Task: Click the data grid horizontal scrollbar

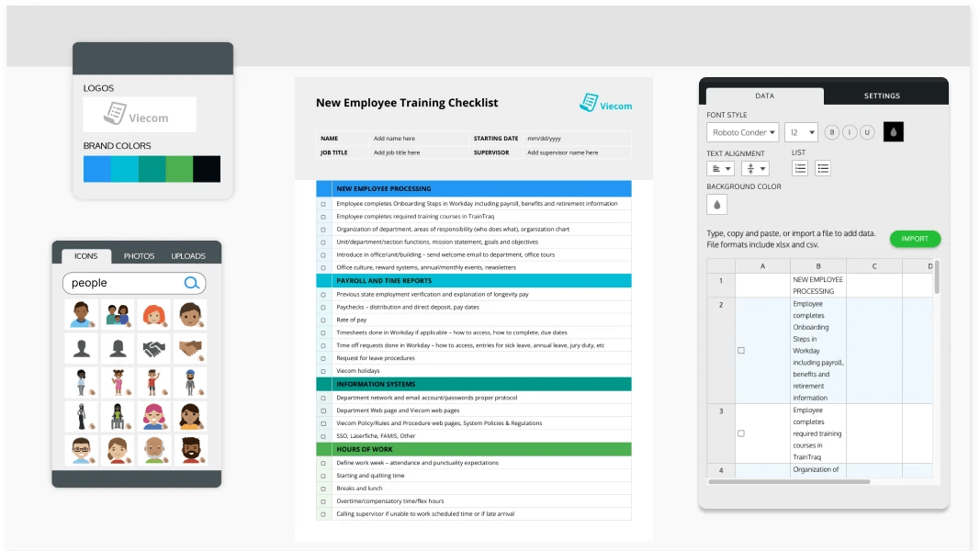Action: pyautogui.click(x=789, y=481)
